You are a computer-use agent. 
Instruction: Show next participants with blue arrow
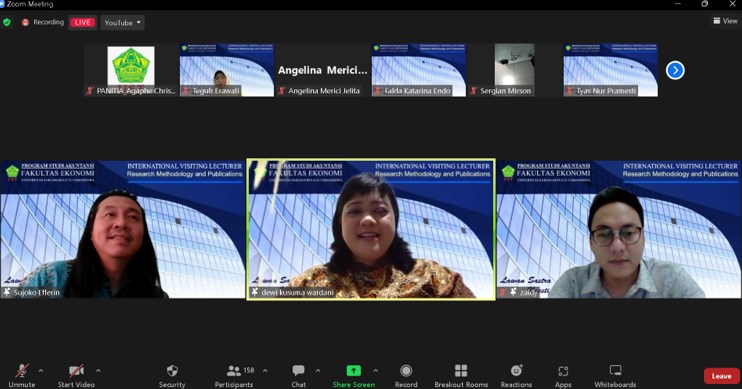pos(675,71)
